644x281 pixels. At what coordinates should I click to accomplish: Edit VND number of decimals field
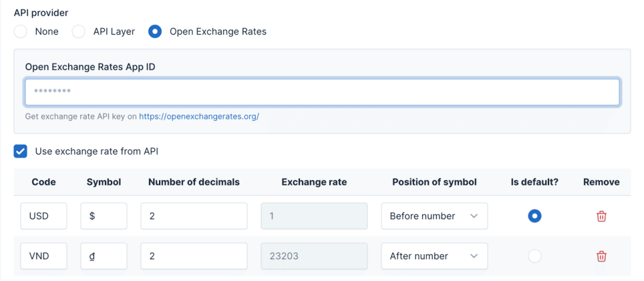click(x=194, y=256)
